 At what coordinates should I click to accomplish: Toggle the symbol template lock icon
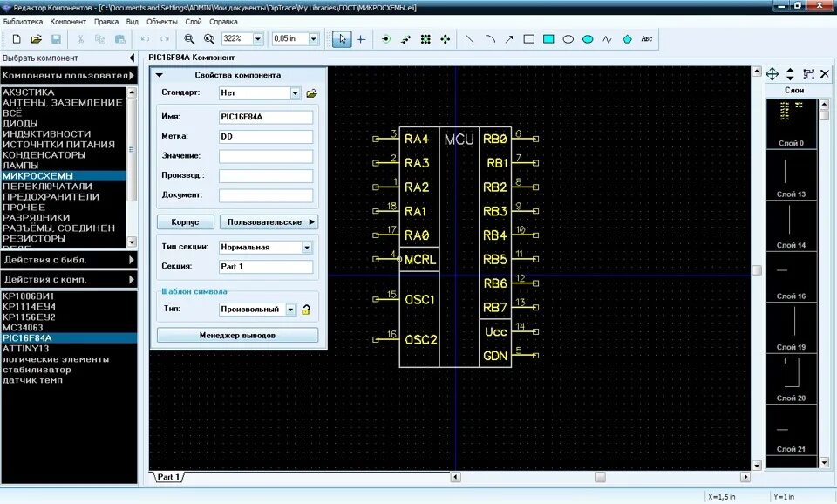pos(306,310)
